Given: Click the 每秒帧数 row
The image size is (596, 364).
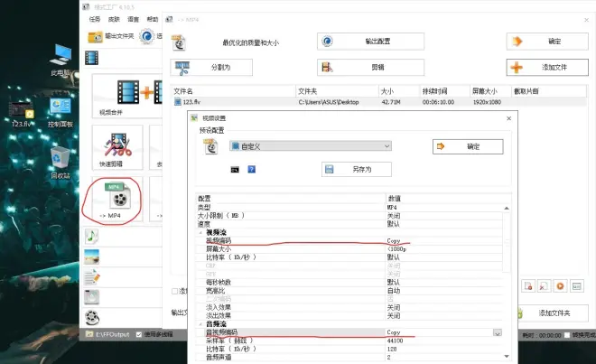Looking at the screenshot, I should [349, 283].
